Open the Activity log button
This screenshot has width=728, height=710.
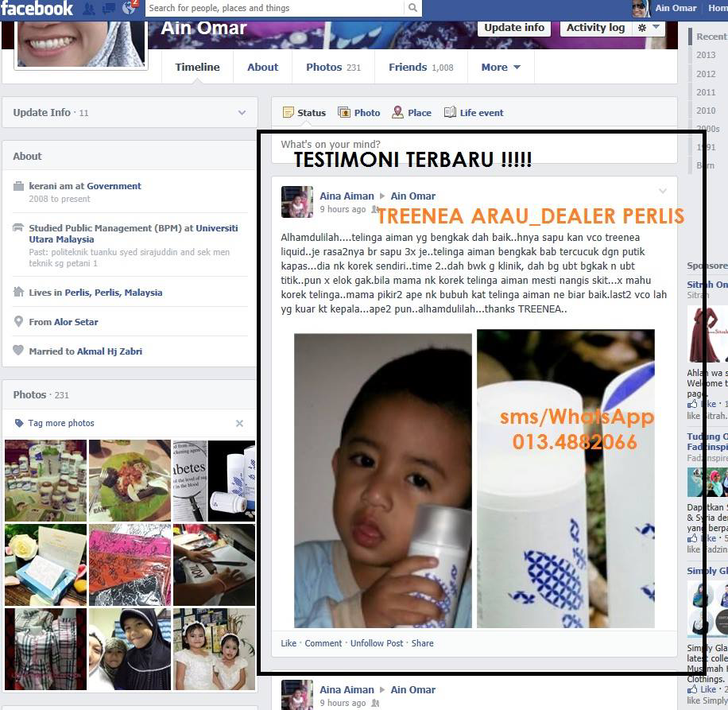[596, 28]
